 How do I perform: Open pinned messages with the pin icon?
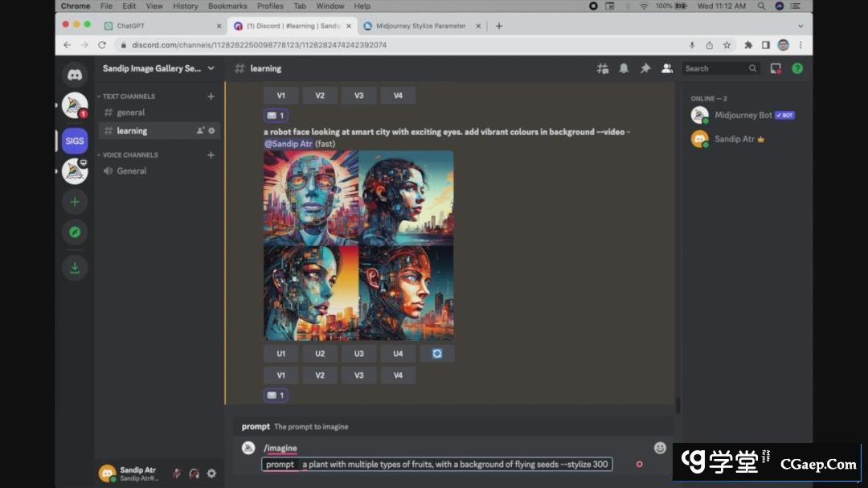pyautogui.click(x=645, y=69)
